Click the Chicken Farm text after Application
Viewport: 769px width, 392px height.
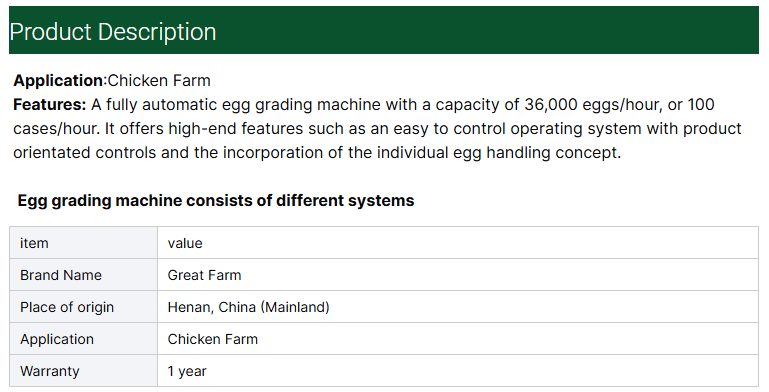(x=159, y=80)
